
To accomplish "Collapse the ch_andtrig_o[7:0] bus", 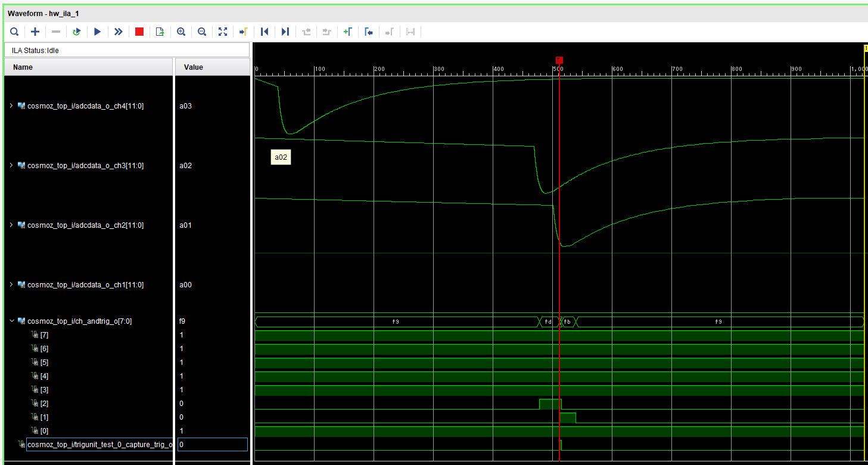I will (x=11, y=321).
